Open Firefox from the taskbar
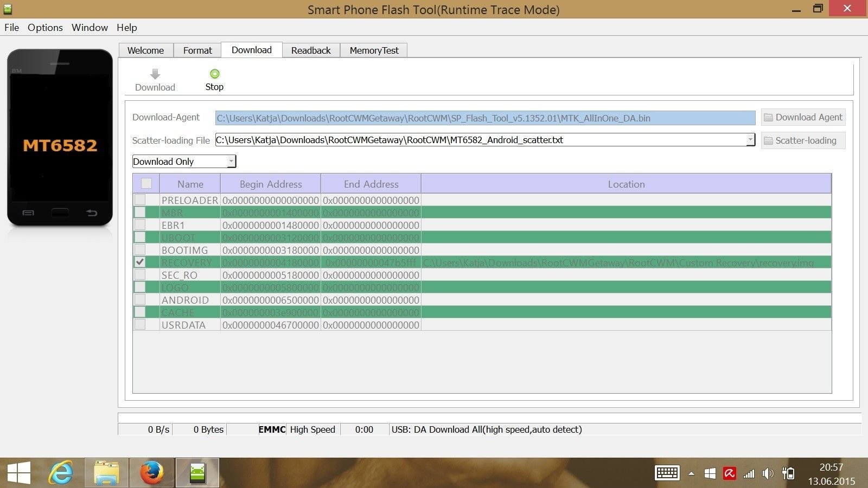 [151, 473]
